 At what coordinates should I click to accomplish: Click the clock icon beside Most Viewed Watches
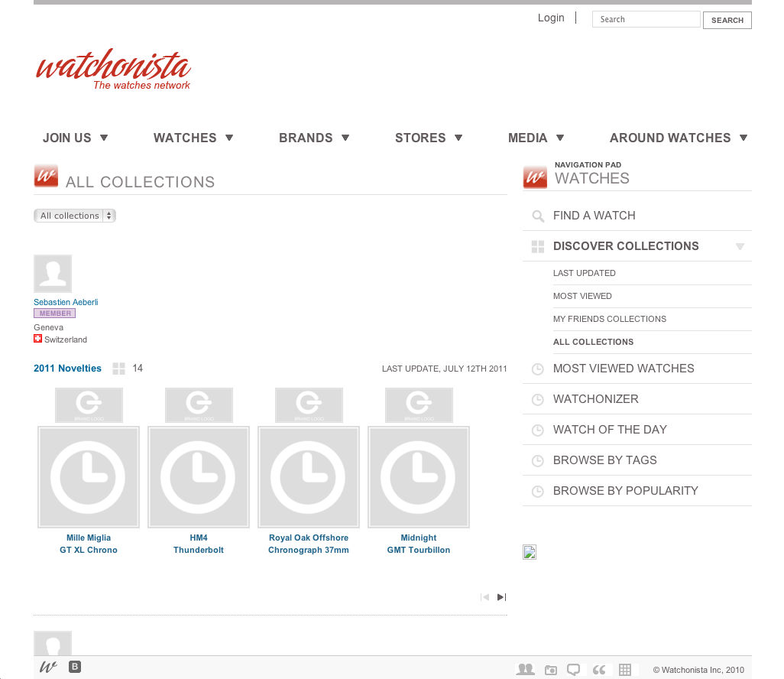point(537,369)
